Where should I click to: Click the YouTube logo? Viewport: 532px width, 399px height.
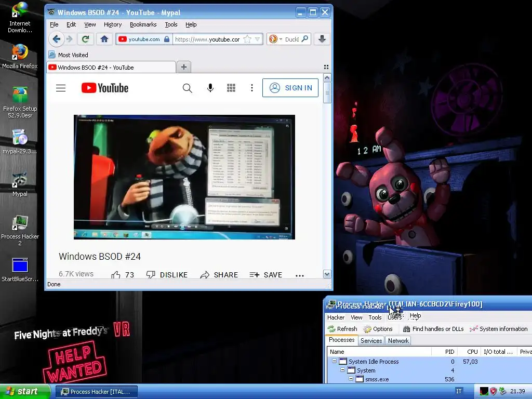click(105, 88)
